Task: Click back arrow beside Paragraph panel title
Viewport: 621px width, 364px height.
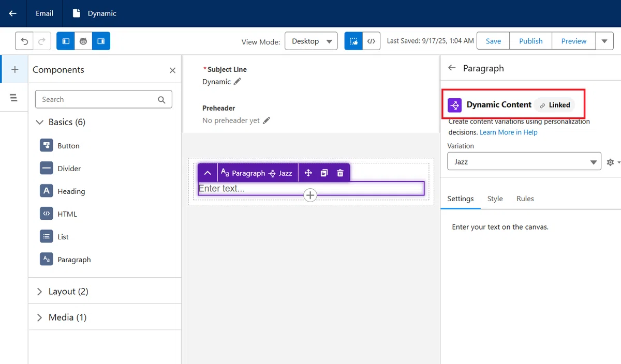Action: (x=452, y=68)
